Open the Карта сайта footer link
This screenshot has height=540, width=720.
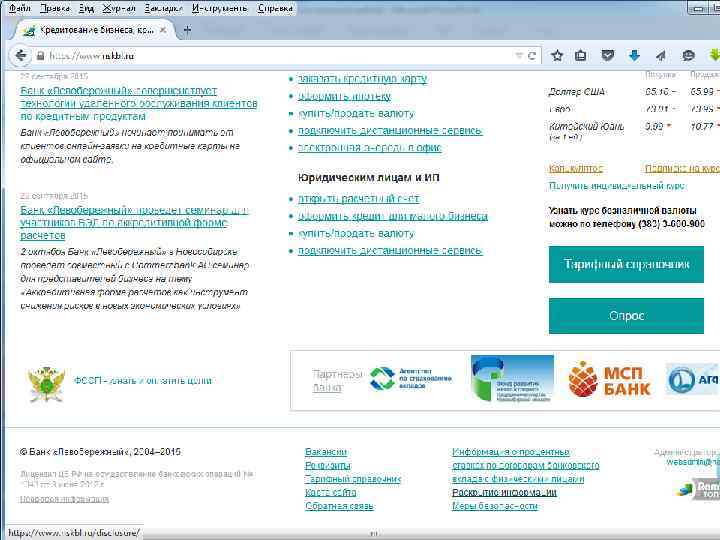tap(331, 493)
